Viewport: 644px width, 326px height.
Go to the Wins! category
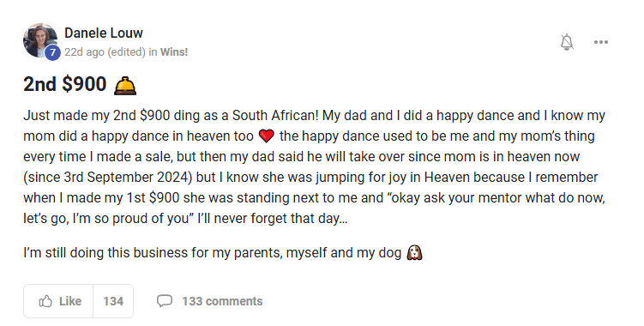pos(174,52)
